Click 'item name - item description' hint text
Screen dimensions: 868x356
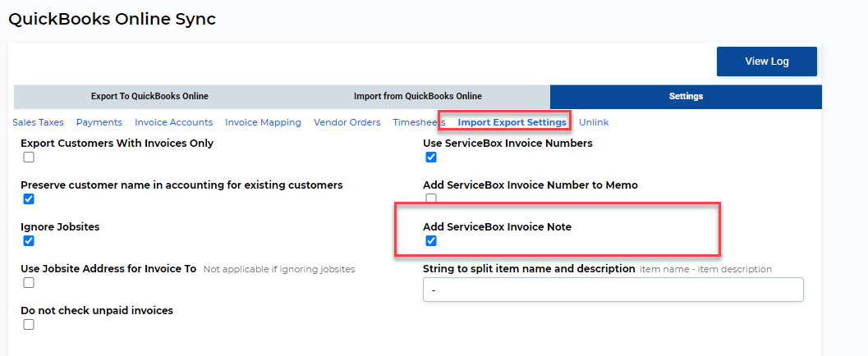705,270
